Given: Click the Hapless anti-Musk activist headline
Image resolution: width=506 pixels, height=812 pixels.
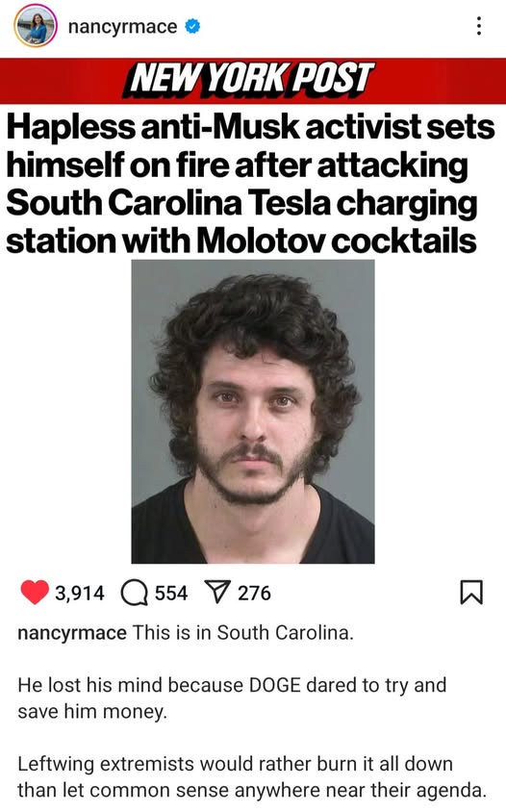Looking at the screenshot, I should click(250, 184).
